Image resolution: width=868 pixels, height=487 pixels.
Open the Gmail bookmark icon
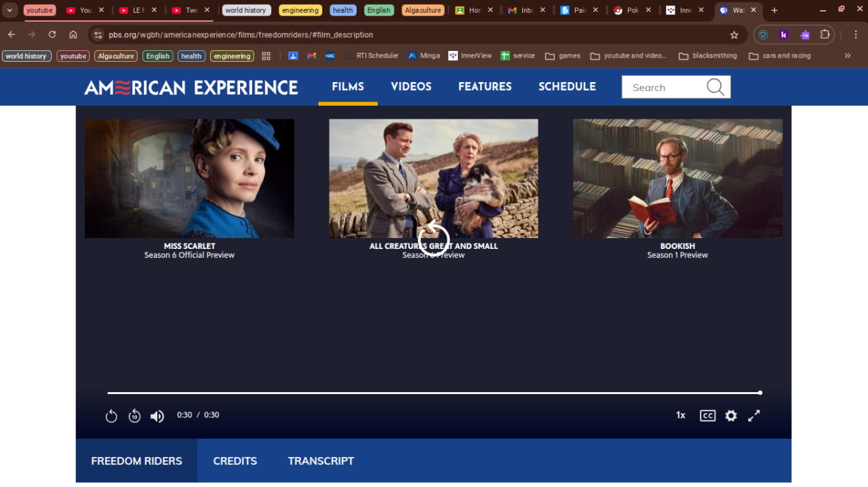[x=312, y=56]
